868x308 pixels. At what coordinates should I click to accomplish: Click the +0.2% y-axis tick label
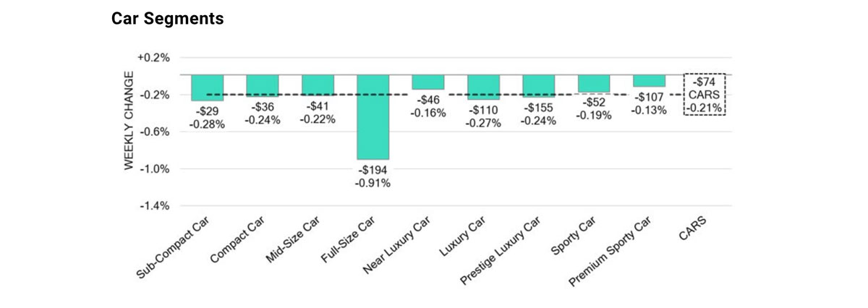pos(154,58)
